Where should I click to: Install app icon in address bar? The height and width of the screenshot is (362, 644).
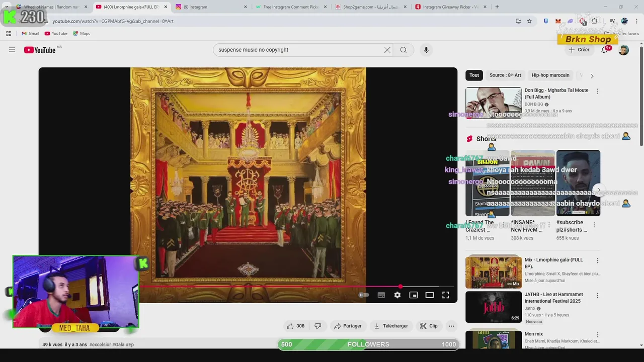pyautogui.click(x=518, y=21)
